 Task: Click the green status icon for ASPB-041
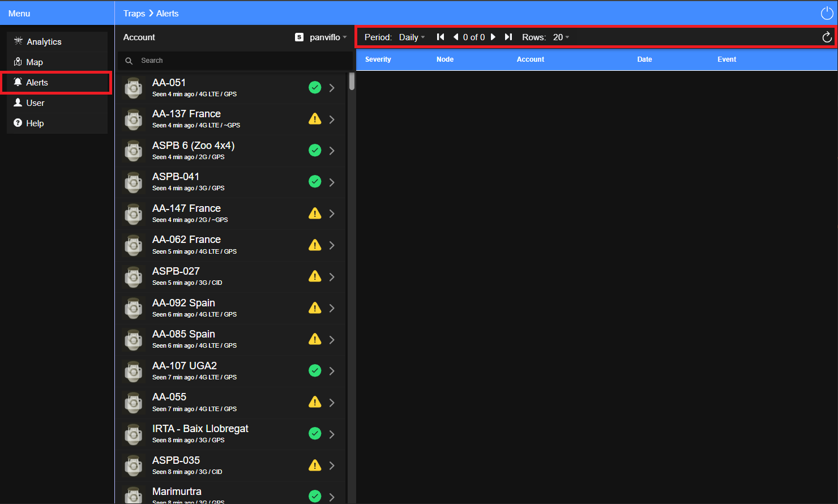coord(315,181)
